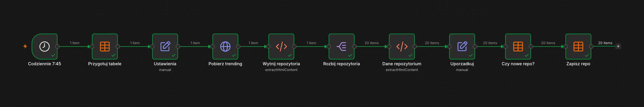Open the Dane repozytorium code node
The height and width of the screenshot is (107, 644).
pos(402,46)
